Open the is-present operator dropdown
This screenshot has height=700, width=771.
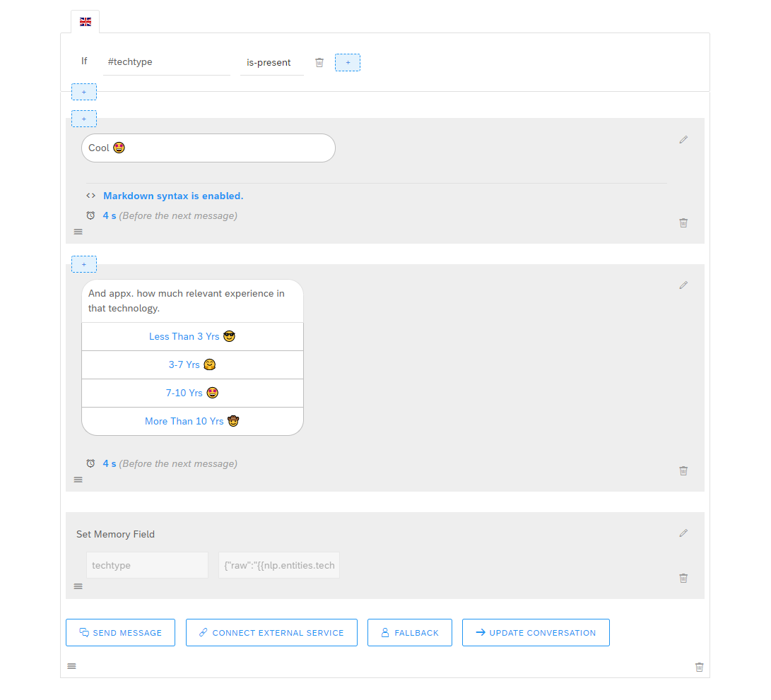tap(271, 62)
